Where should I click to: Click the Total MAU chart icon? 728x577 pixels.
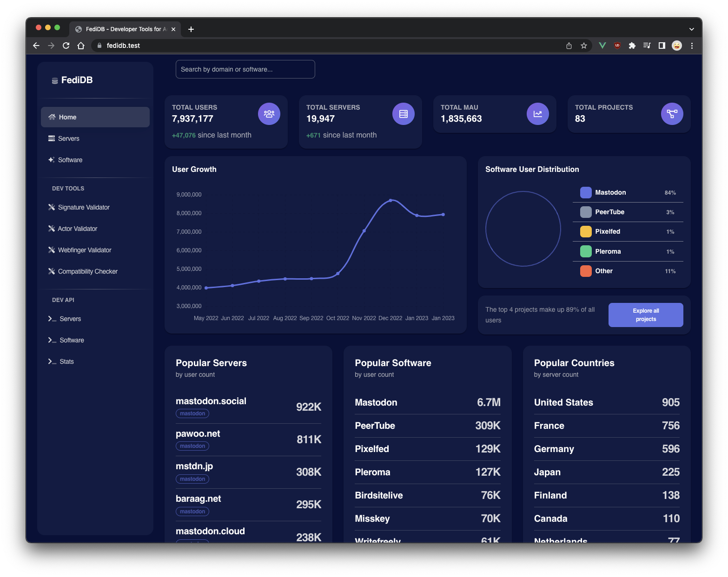(538, 114)
